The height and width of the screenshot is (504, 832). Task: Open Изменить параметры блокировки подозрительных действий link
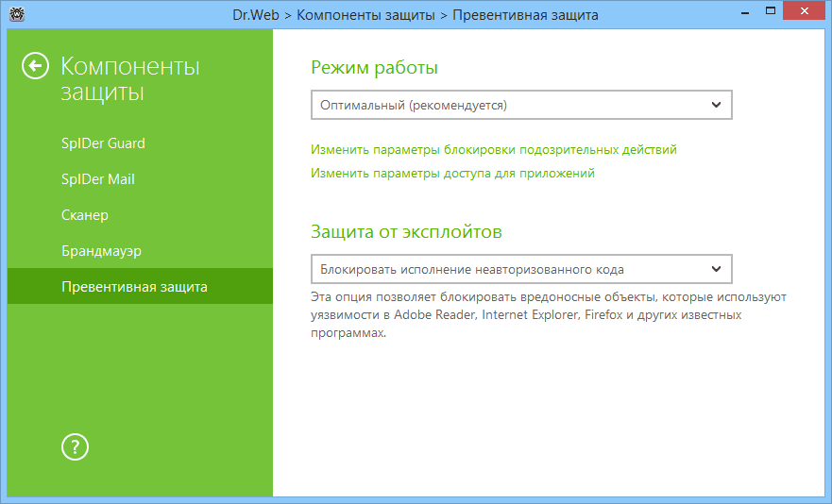494,150
